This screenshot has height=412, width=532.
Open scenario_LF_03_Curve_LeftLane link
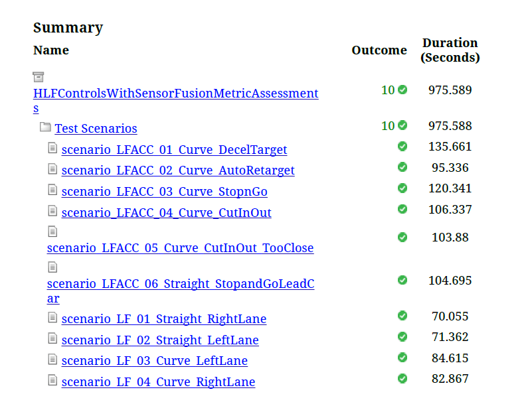click(x=155, y=361)
